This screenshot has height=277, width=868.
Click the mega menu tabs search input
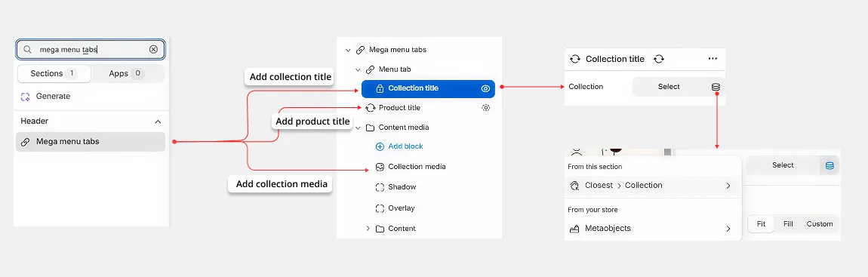tap(91, 49)
